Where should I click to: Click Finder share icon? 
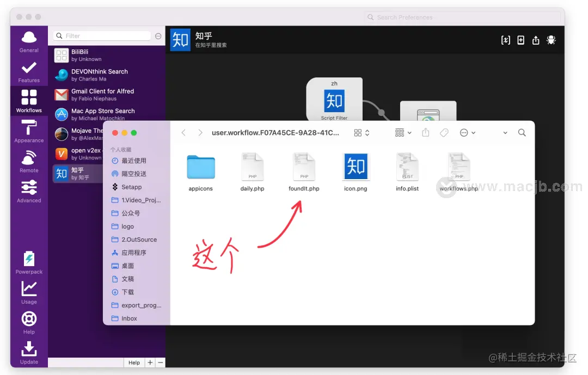pyautogui.click(x=425, y=132)
